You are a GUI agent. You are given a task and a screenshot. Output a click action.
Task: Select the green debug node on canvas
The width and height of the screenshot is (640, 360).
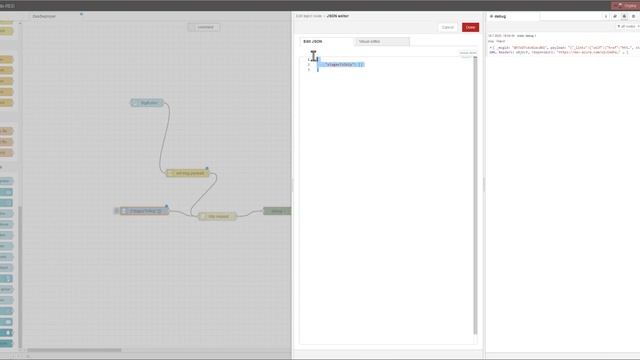click(x=278, y=211)
